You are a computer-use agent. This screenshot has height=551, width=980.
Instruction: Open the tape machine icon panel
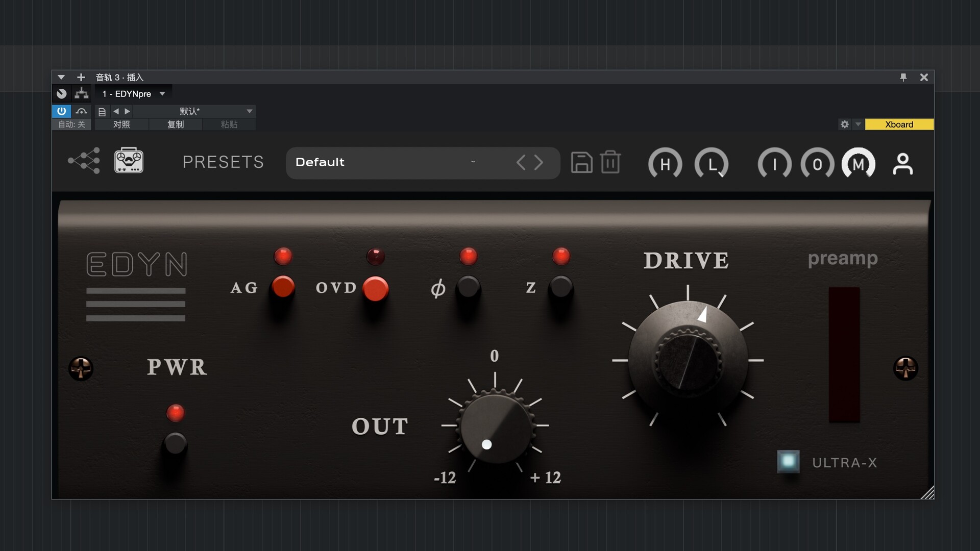click(129, 160)
